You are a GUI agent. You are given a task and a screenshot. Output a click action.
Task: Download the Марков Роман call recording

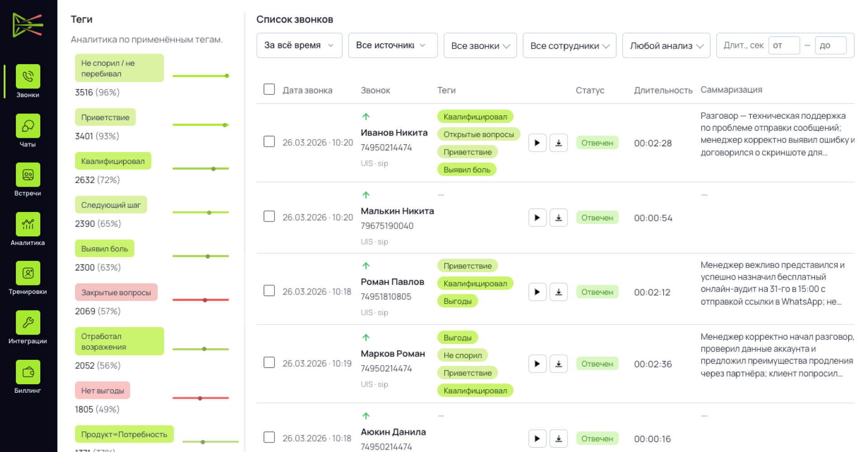coord(559,364)
